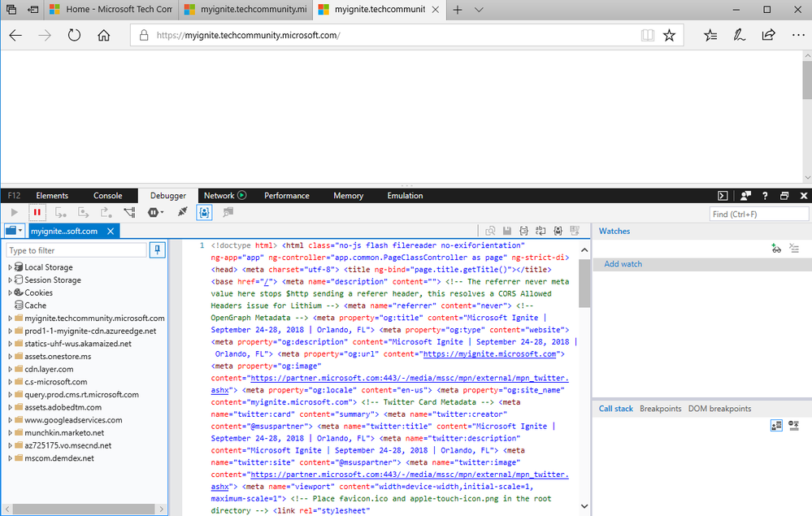Click the Break on new worker icon

click(129, 212)
